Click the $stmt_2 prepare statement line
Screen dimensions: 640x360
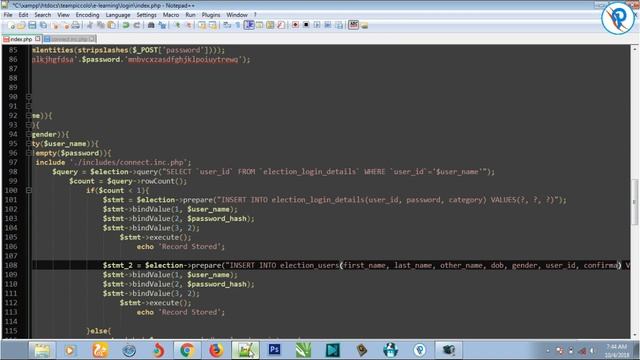pyautogui.click(x=365, y=265)
